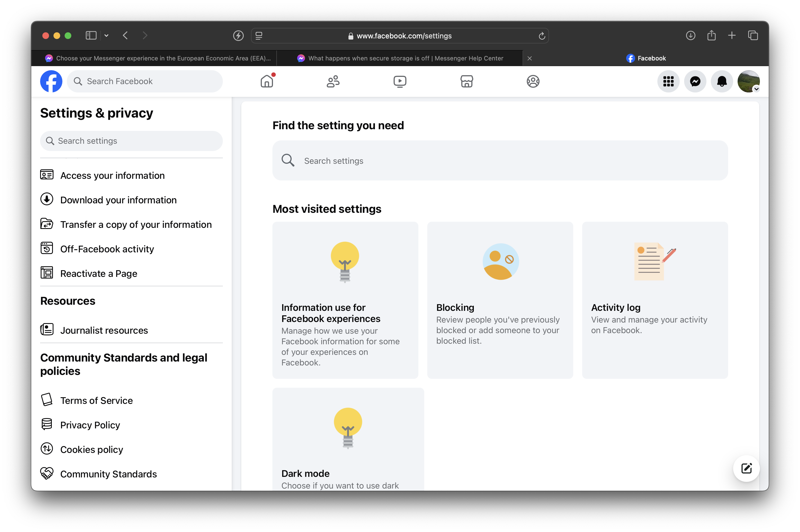Click the Groups icon in navbar
Screen dimensions: 800x532
[333, 81]
